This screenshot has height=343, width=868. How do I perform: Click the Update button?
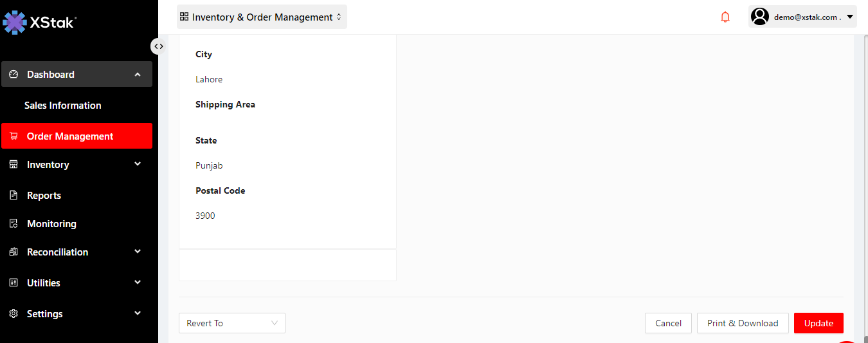click(x=818, y=323)
